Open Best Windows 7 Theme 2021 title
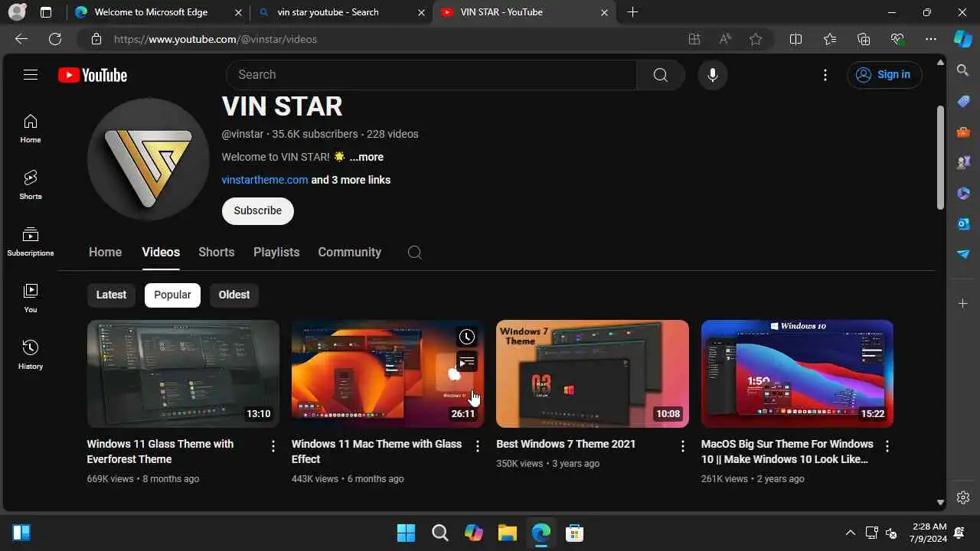This screenshot has height=551, width=980. click(x=566, y=444)
